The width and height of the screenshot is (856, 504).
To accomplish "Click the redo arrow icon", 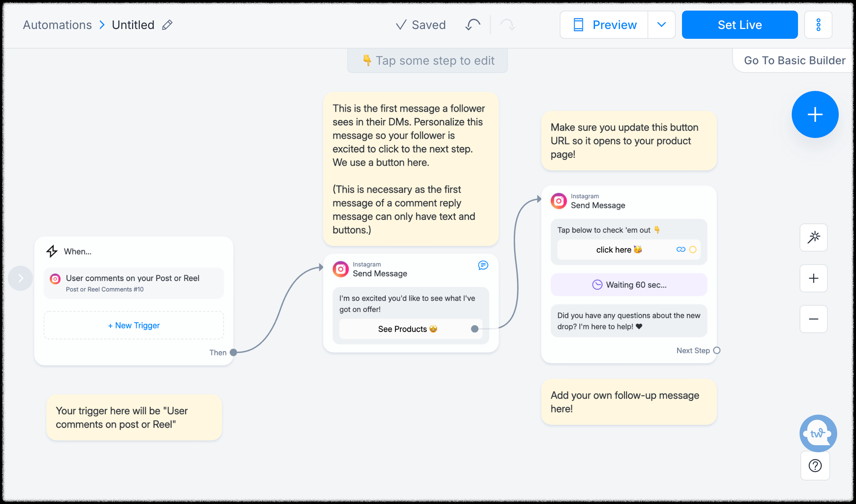I will (x=508, y=25).
